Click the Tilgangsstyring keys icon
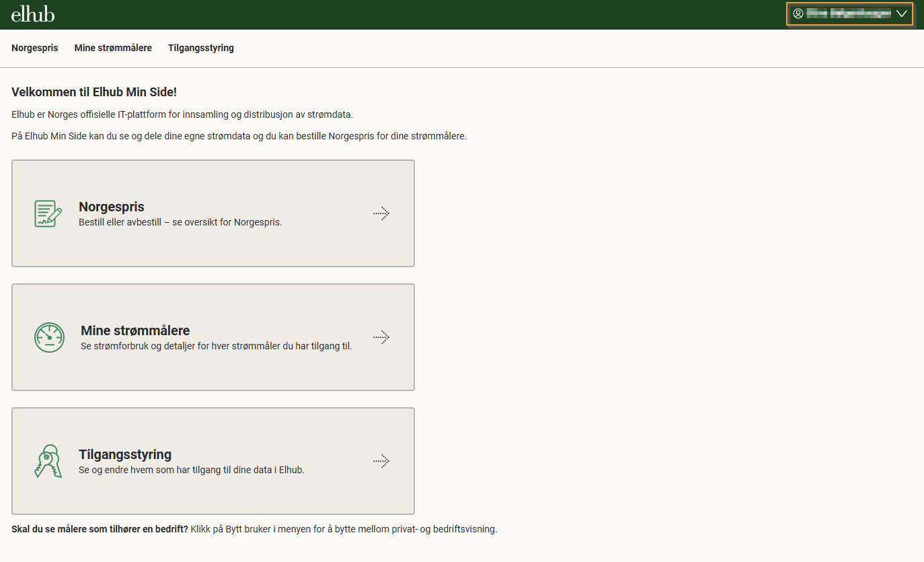 point(48,461)
